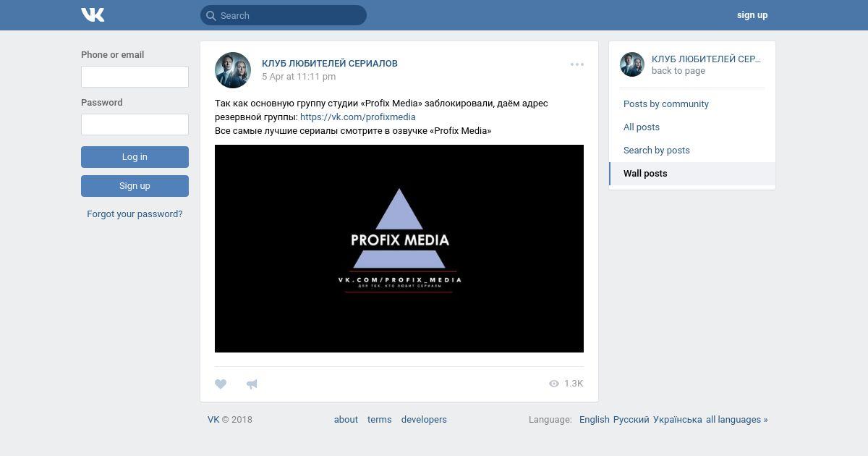Switch language to Русский
The height and width of the screenshot is (456, 868).
pyautogui.click(x=631, y=420)
